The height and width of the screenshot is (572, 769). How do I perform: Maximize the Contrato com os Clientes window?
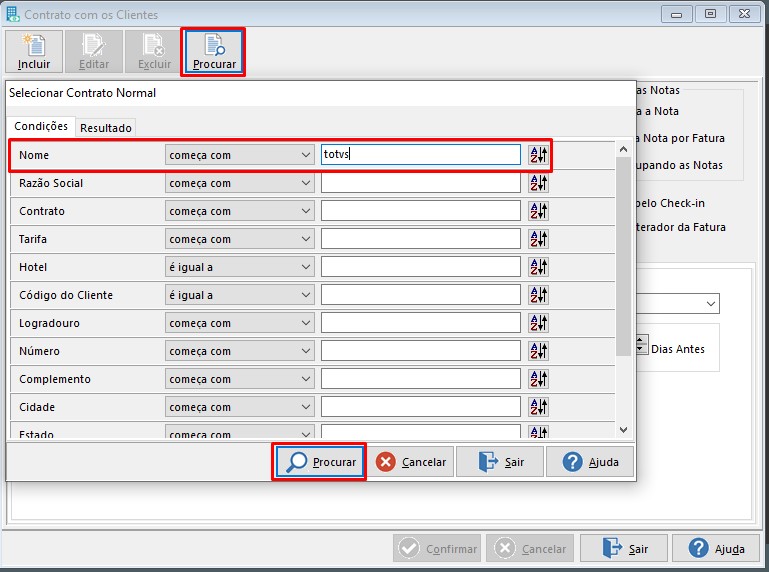tap(710, 14)
